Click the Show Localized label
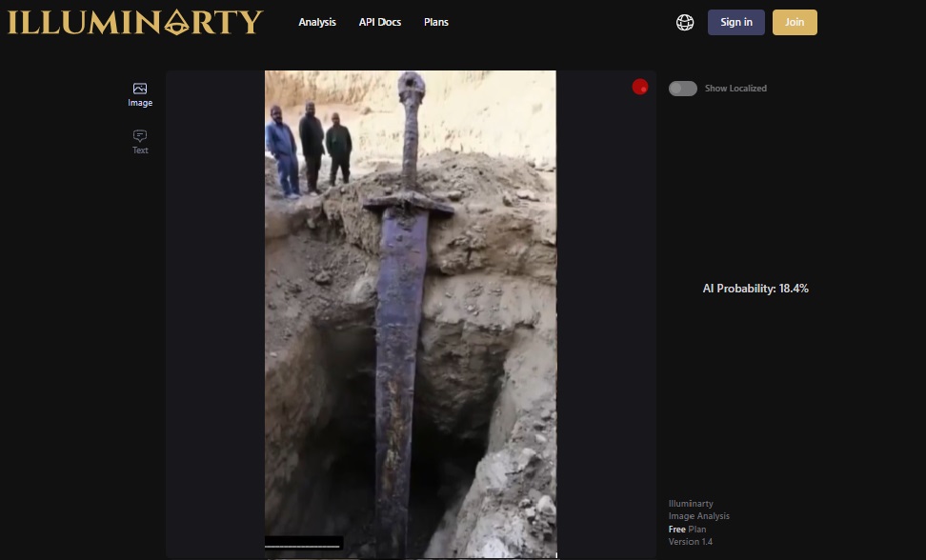The height and width of the screenshot is (560, 926). click(x=735, y=89)
